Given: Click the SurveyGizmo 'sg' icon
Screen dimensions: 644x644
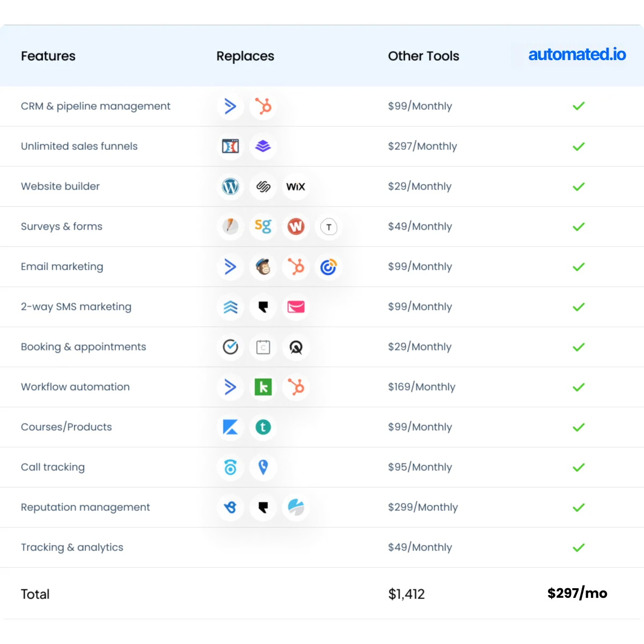Looking at the screenshot, I should 263,226.
